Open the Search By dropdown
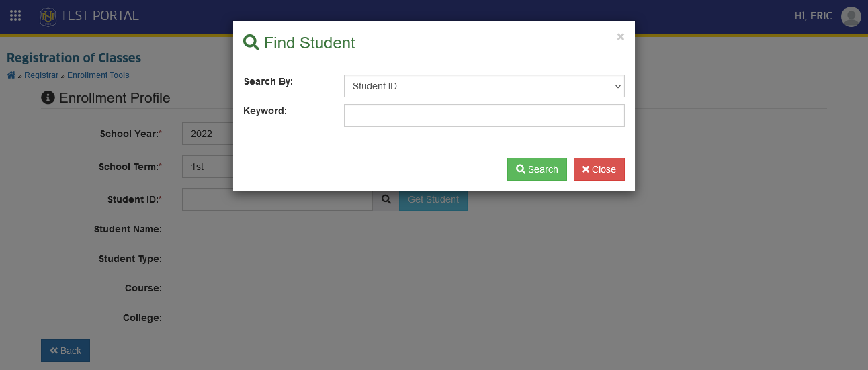Screen dimensions: 868x370 (484, 86)
